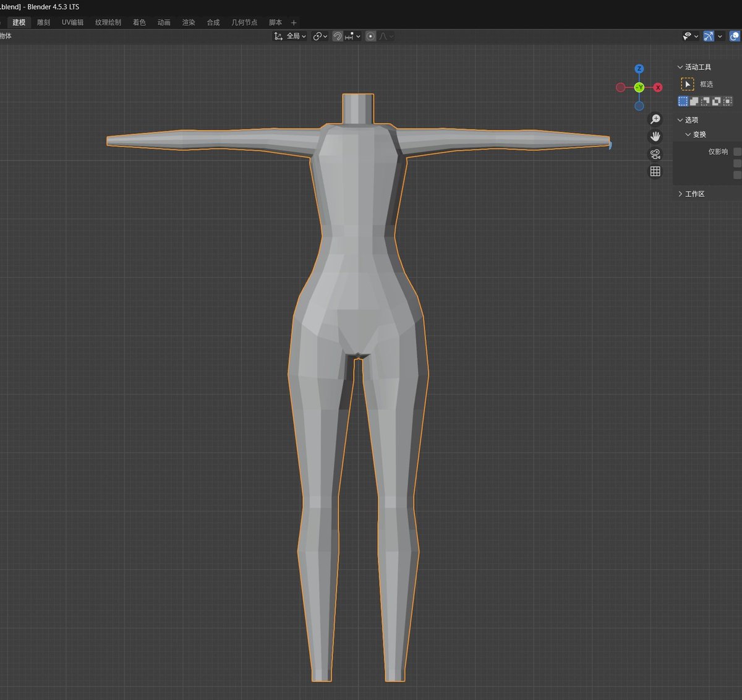Add a new workspace with plus button
This screenshot has height=700, width=742.
tap(294, 23)
